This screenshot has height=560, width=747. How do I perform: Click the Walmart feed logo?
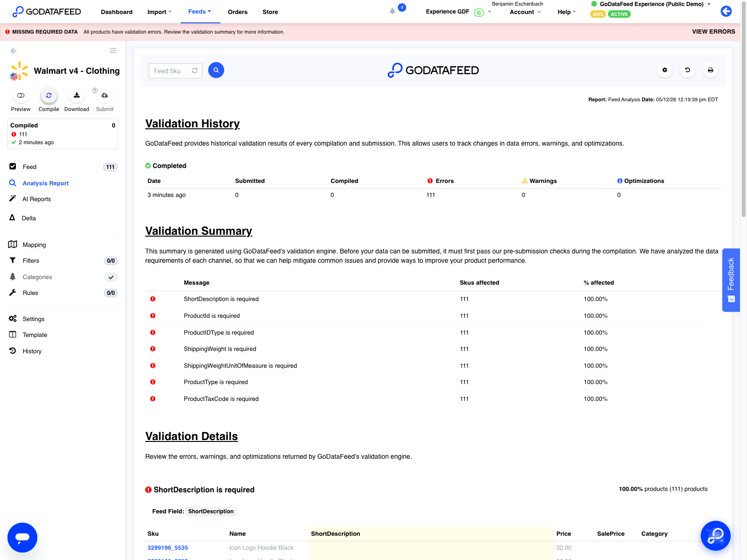tap(19, 71)
